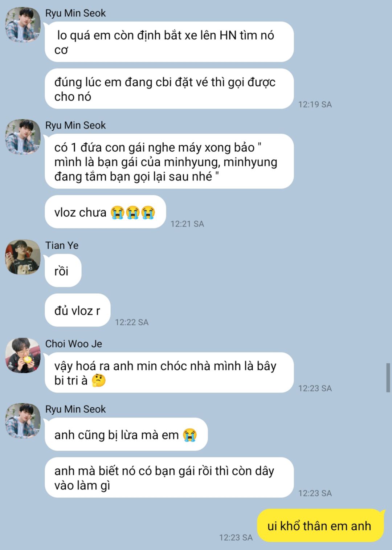
Task: Click the sender name Choi Woo Je
Action: pos(73,344)
